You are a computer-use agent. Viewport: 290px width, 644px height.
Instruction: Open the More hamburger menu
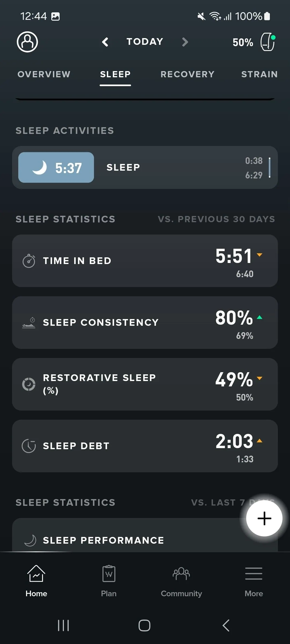(254, 574)
